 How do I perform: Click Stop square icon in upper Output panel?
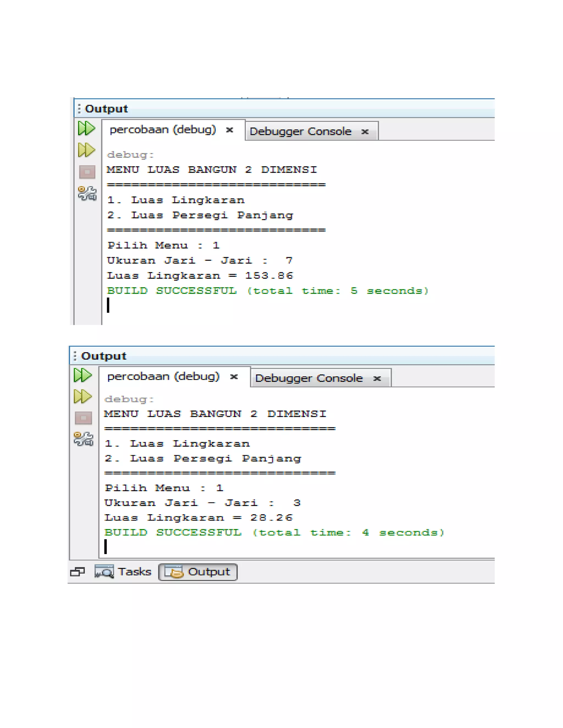[87, 172]
